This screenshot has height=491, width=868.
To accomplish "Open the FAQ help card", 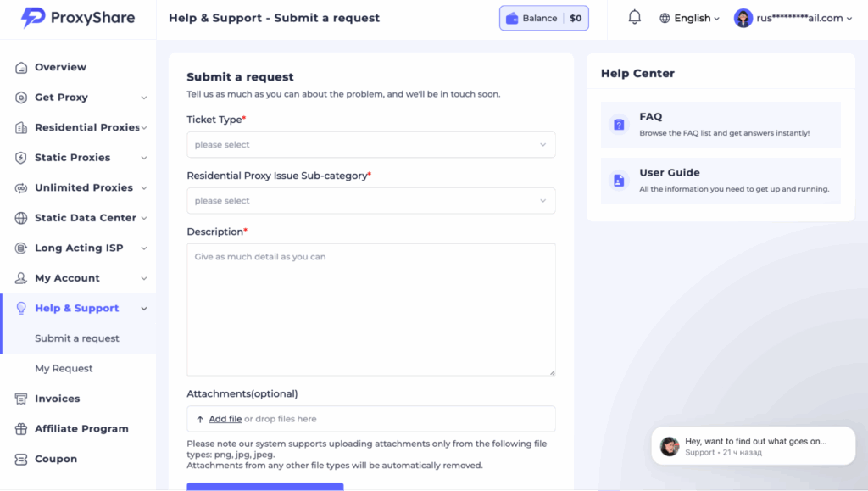I will click(x=721, y=125).
